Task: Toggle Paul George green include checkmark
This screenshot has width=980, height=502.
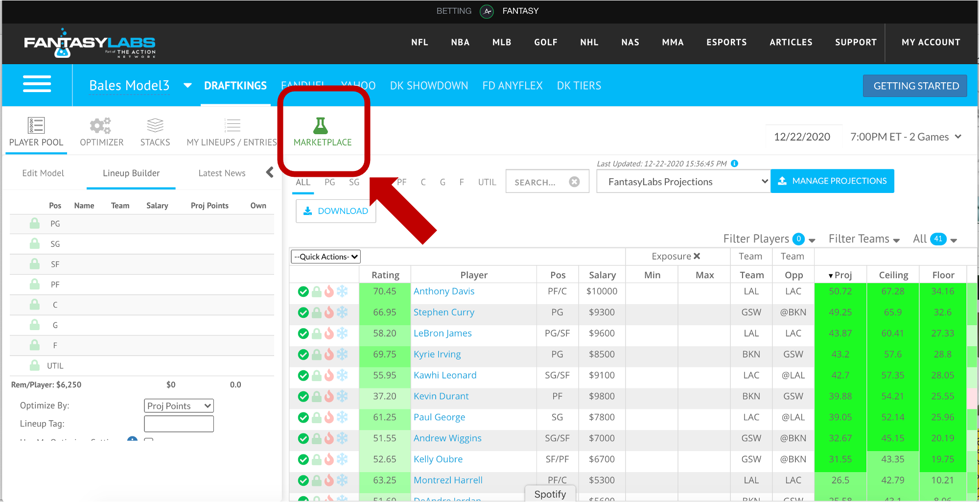Action: 303,418
